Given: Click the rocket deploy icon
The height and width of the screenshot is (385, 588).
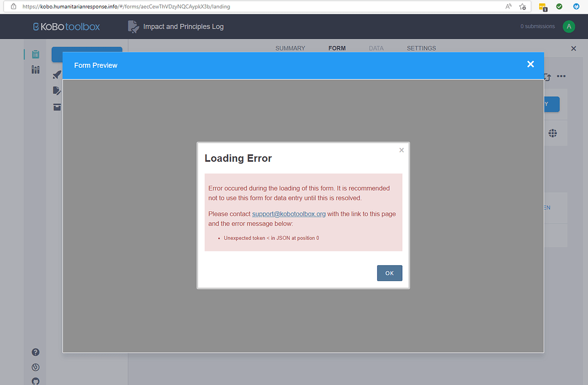Looking at the screenshot, I should click(x=56, y=74).
